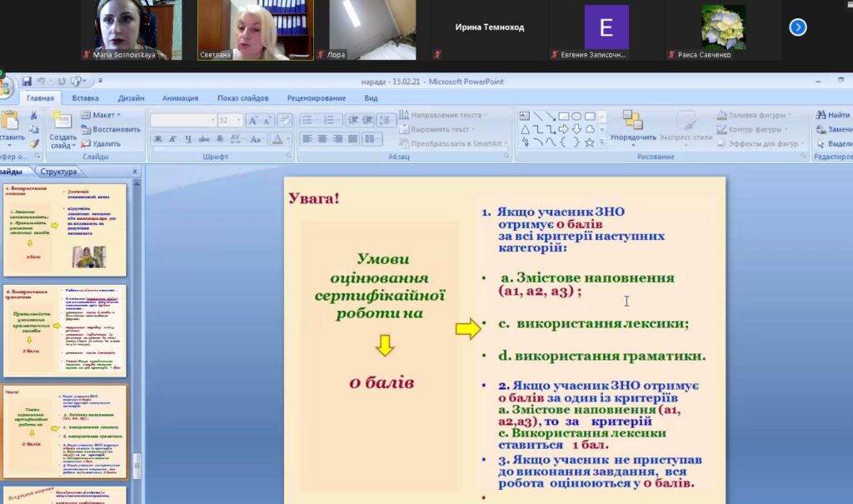This screenshot has height=504, width=853.
Task: Switch to the Вид ribbon tab
Action: tap(371, 98)
